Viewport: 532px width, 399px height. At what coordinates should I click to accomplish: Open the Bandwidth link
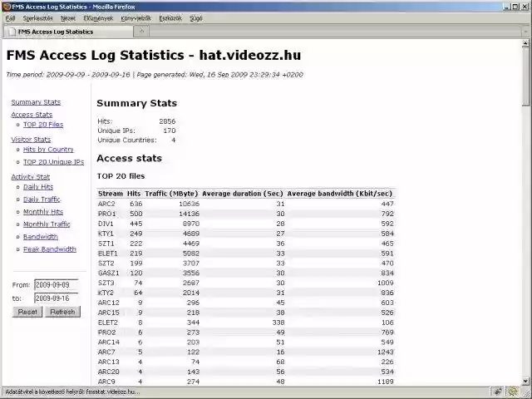coord(41,236)
